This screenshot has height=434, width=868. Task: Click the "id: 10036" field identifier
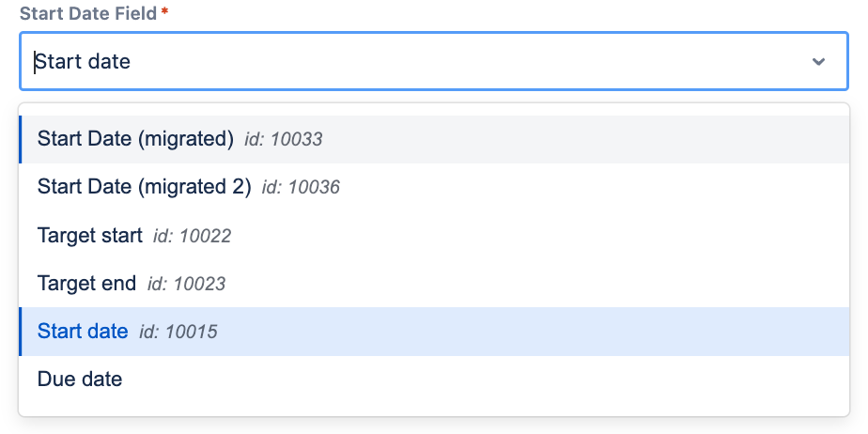tap(301, 188)
